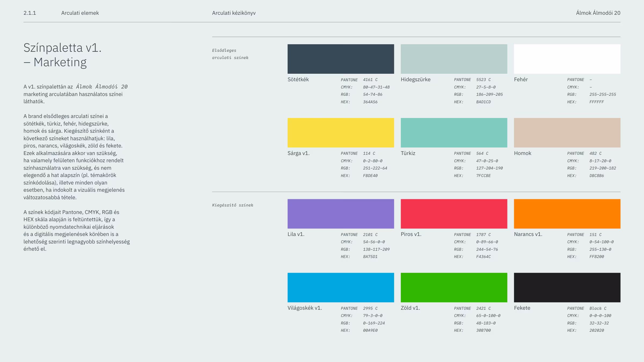
Task: Click the Hidegszürke HEX value BAD1CD
Action: [x=484, y=102]
